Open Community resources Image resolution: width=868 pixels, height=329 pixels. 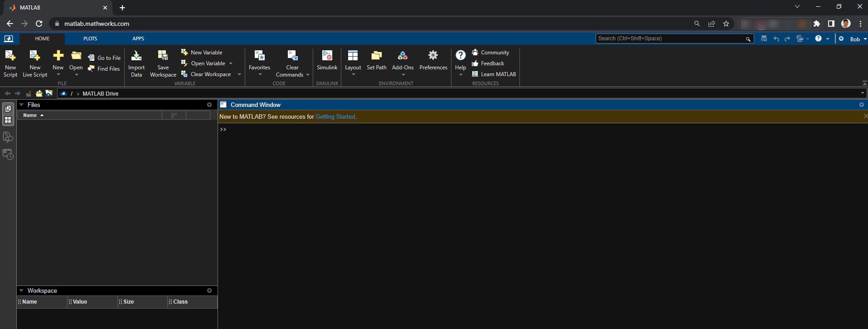(490, 53)
